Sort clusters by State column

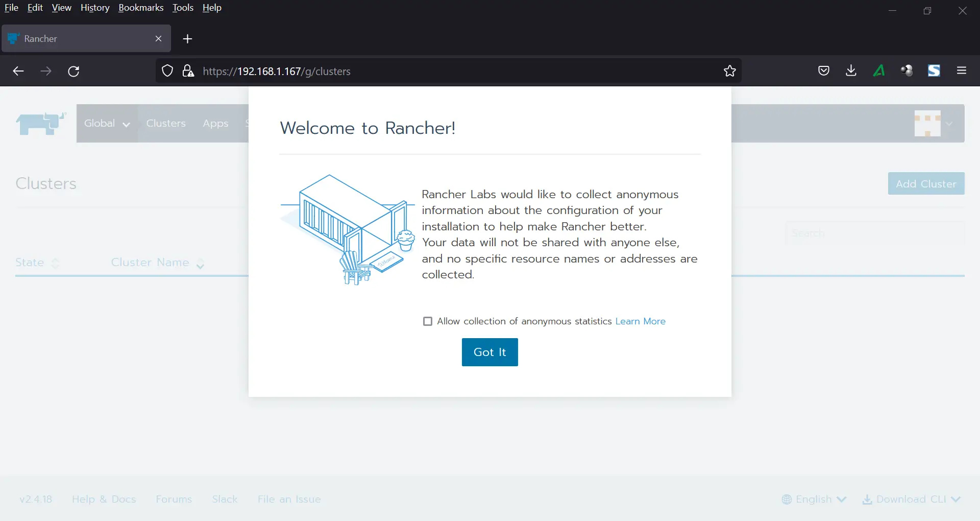pyautogui.click(x=37, y=263)
